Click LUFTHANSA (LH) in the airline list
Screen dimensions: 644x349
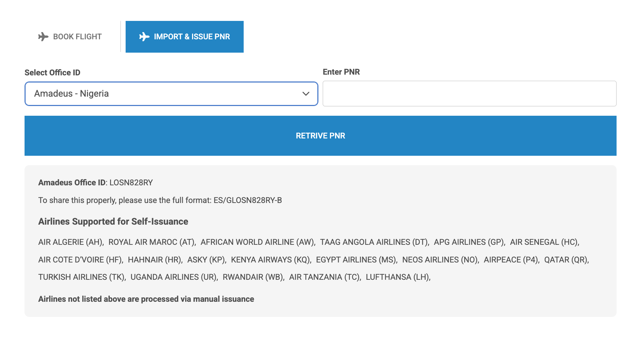[x=398, y=277]
